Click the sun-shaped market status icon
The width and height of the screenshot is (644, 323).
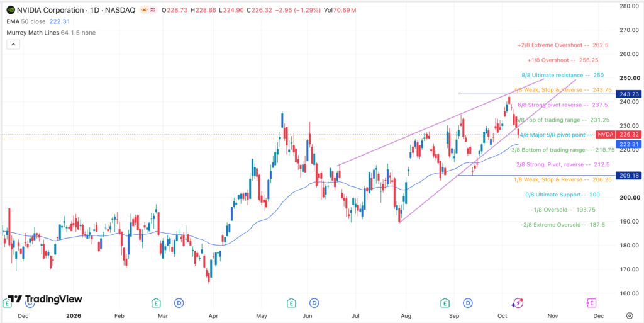click(x=144, y=10)
